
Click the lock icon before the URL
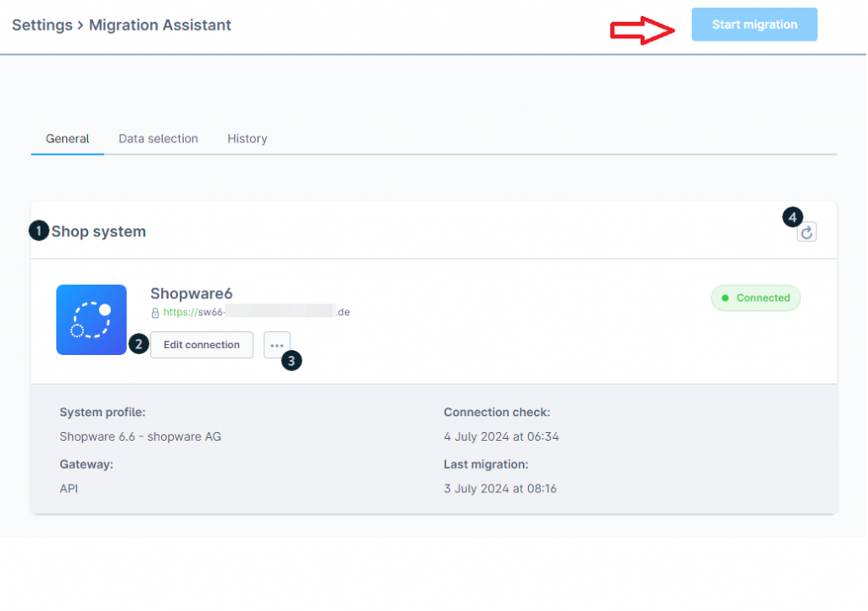click(x=155, y=313)
